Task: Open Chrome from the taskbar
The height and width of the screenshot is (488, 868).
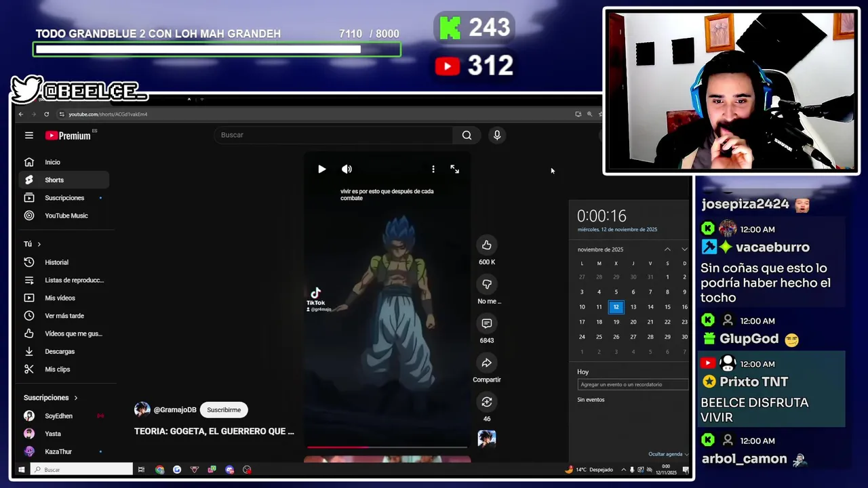Action: [x=159, y=470]
